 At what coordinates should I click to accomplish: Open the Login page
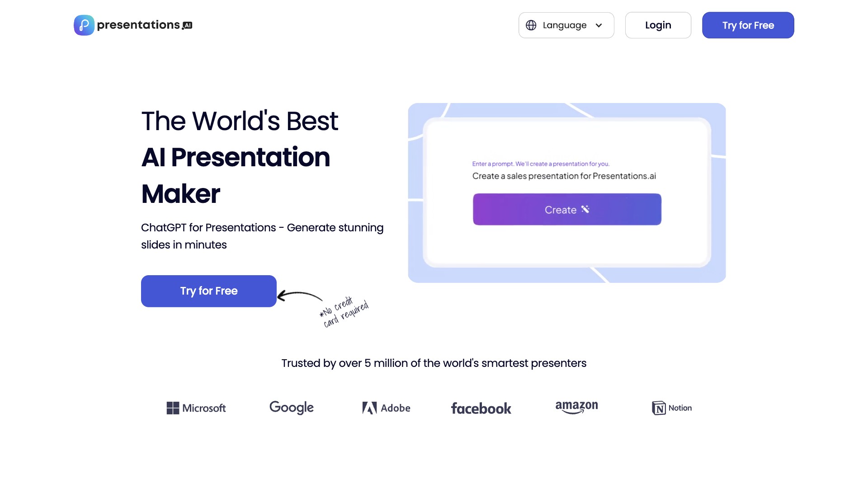point(658,25)
